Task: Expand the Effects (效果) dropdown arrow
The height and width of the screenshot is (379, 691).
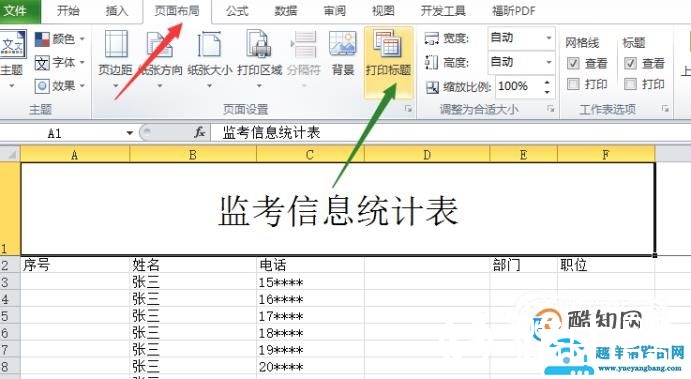Action: point(82,86)
